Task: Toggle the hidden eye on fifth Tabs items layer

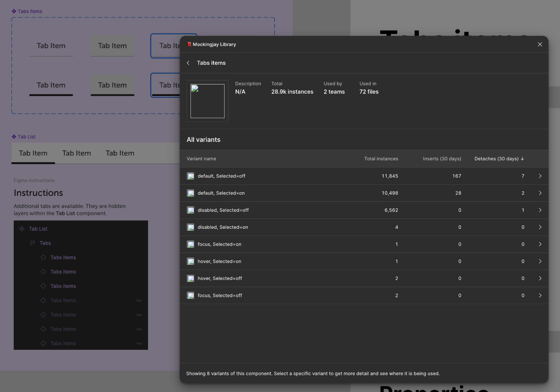Action: pos(139,315)
